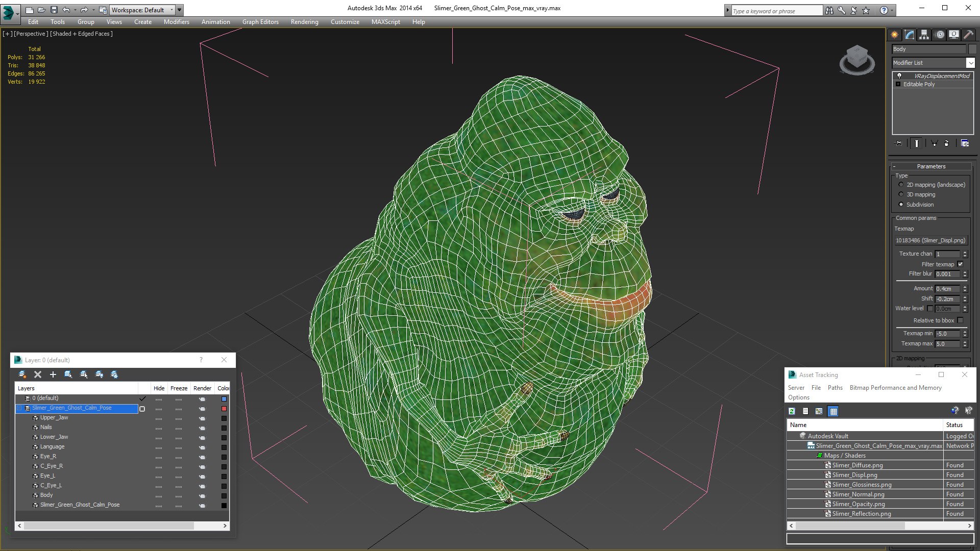980x551 pixels.
Task: Click Freeze/Unfreeze All Layers icon
Action: pyautogui.click(x=114, y=374)
